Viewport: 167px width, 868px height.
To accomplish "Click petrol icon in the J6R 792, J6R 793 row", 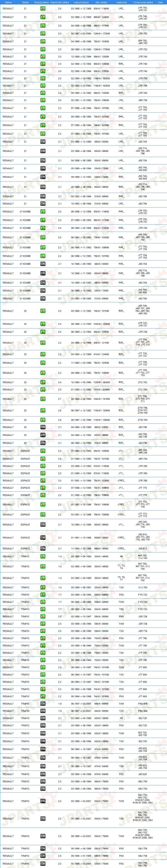I will [43, 41].
